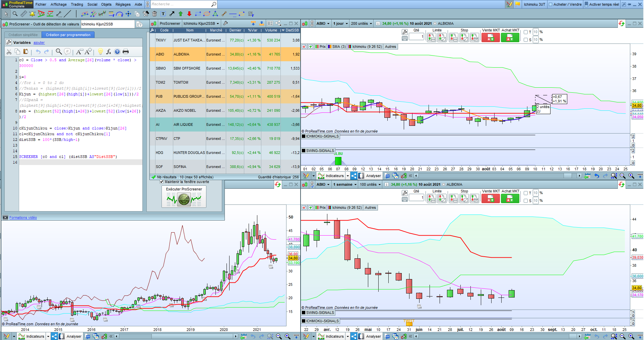The image size is (644, 340).
Task: Open the 'Formations vidéo' link
Action: pos(23,218)
